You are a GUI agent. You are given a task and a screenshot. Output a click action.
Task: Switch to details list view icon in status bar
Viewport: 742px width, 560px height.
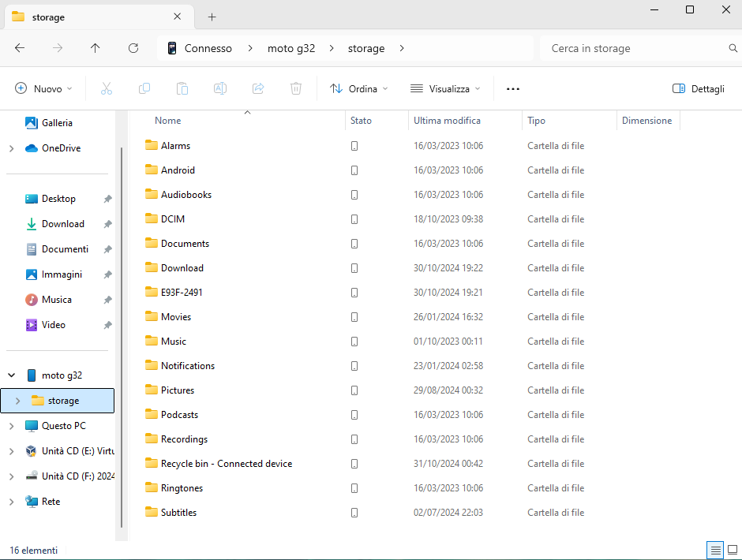click(715, 550)
